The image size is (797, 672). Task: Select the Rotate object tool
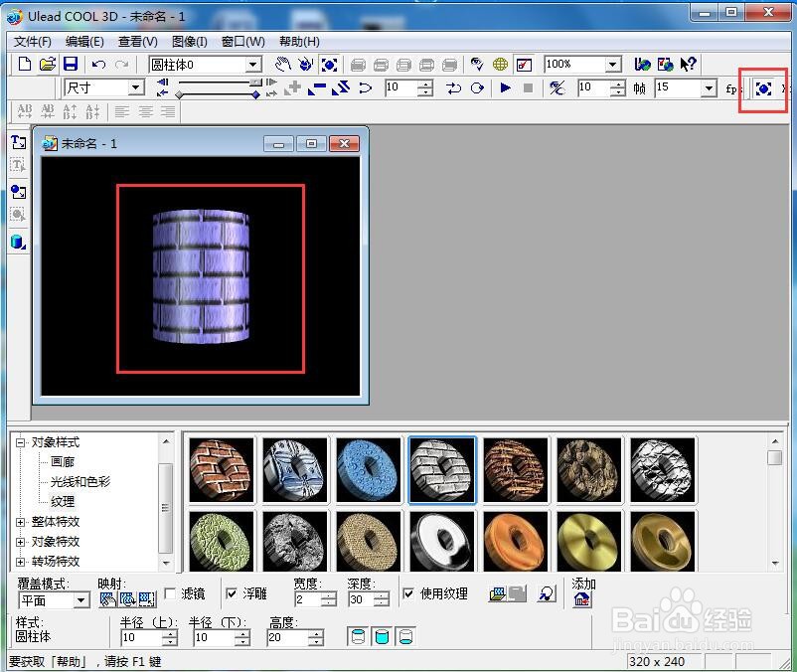[306, 64]
